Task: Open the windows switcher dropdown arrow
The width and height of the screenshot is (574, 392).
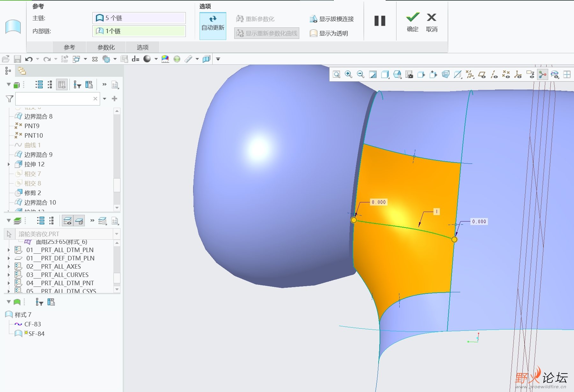Action: (x=85, y=59)
